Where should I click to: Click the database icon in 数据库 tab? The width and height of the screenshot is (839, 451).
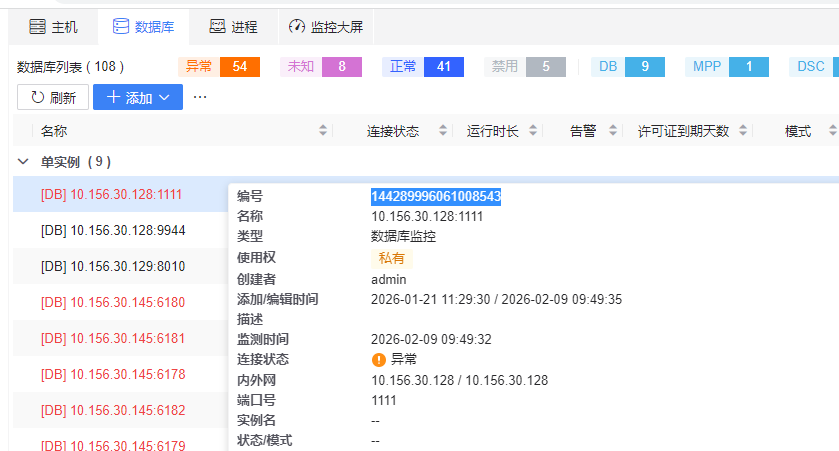(x=121, y=26)
